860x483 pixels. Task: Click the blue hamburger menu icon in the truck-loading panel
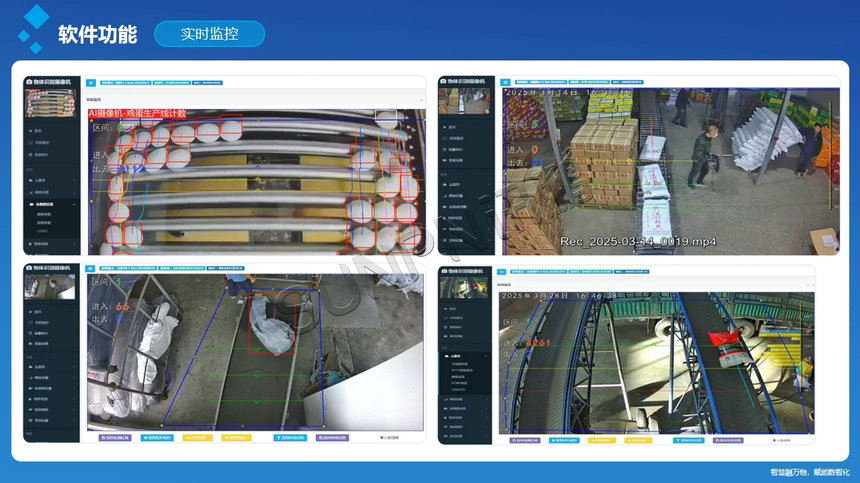coord(504,270)
